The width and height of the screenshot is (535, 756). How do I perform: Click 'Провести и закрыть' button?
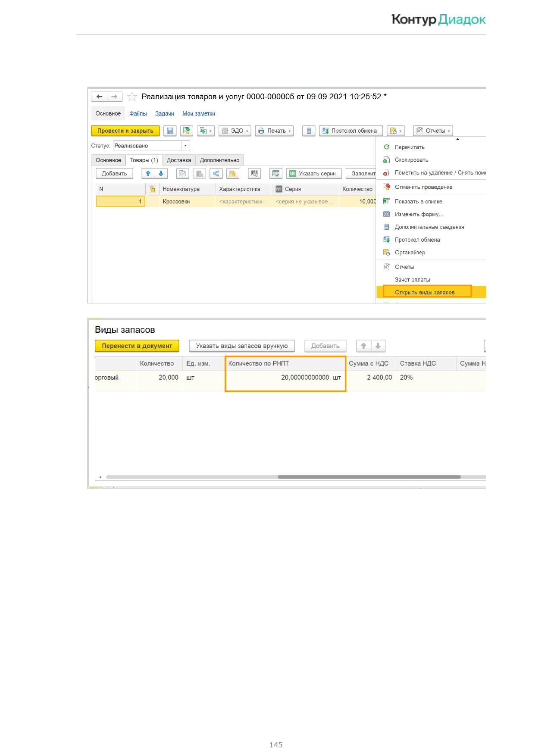125,131
